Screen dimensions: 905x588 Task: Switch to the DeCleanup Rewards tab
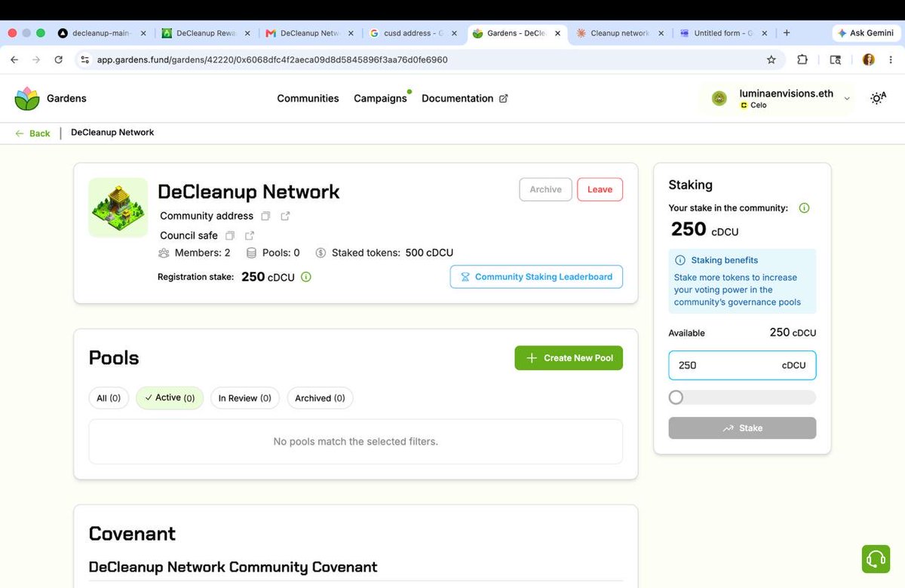205,33
